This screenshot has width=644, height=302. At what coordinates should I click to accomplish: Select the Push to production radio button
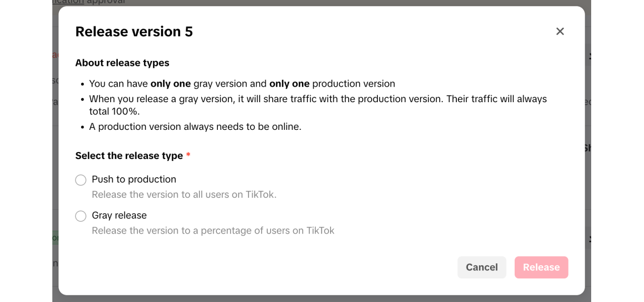[80, 180]
